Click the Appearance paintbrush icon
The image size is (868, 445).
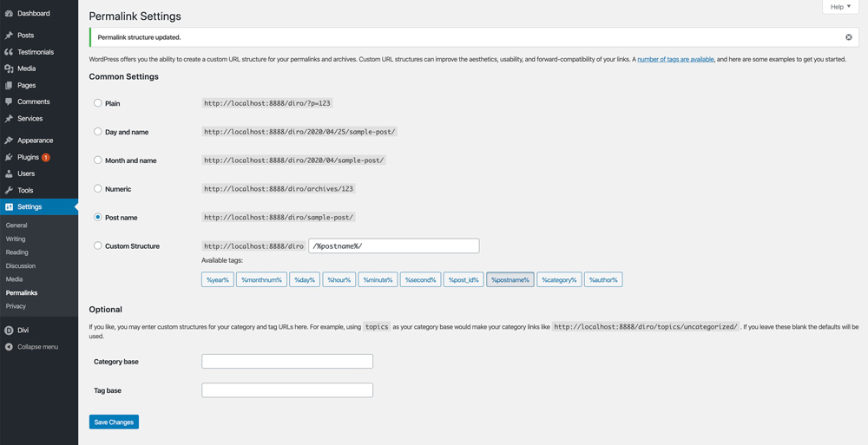(x=9, y=141)
